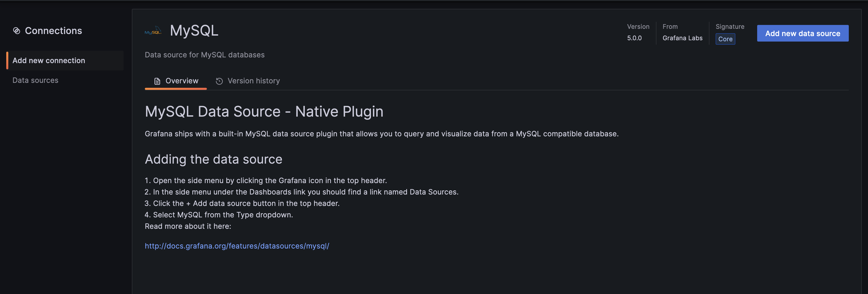Click the Core signature badge icon
Screen dimensions: 868x294
coord(725,38)
